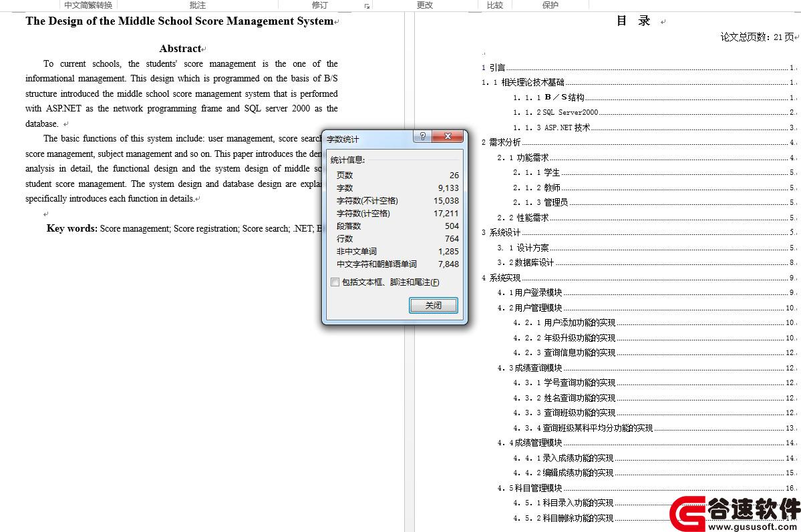
Task: Go to TOC entry 3 系统设计
Action: pyautogui.click(x=639, y=232)
